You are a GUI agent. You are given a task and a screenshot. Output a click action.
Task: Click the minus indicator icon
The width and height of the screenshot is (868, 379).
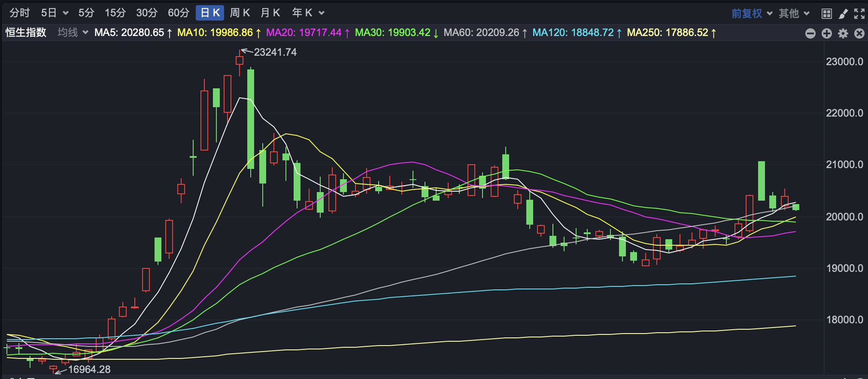coord(810,33)
